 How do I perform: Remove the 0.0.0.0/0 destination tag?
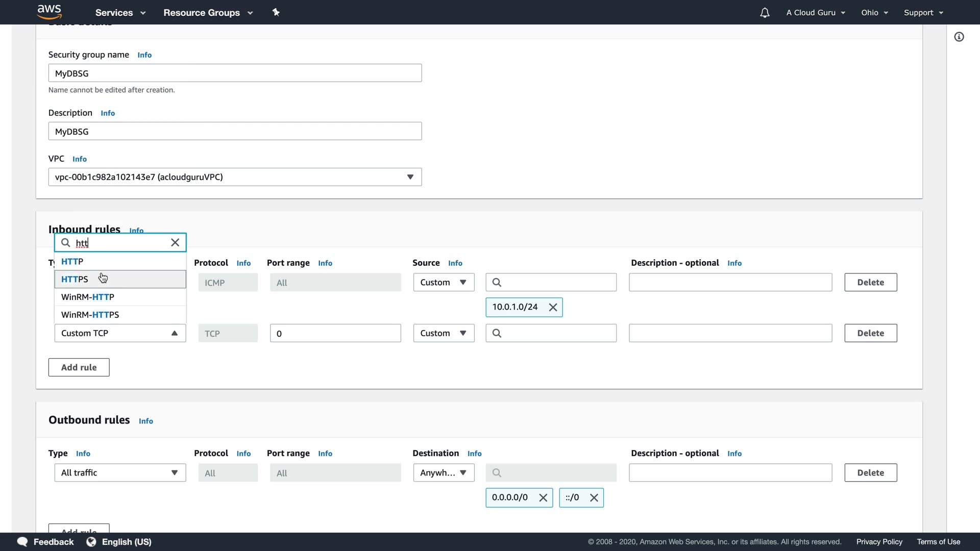(543, 498)
